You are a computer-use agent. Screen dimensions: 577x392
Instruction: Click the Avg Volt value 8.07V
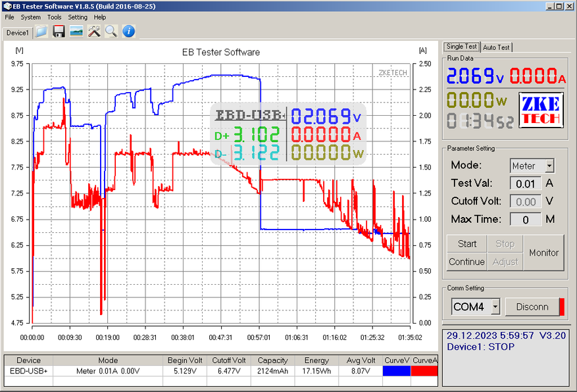(x=361, y=371)
